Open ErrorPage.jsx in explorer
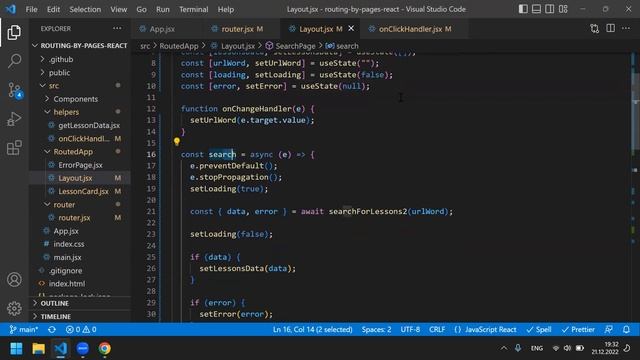The width and height of the screenshot is (640, 360). pos(80,165)
